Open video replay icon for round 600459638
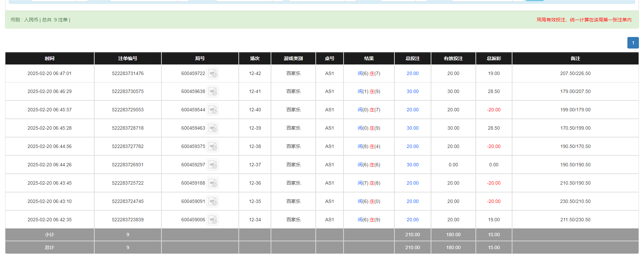 213,92
